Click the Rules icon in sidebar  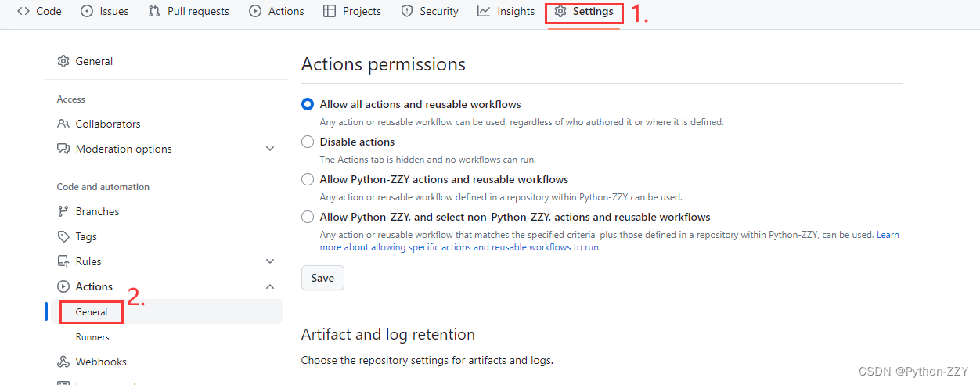63,261
